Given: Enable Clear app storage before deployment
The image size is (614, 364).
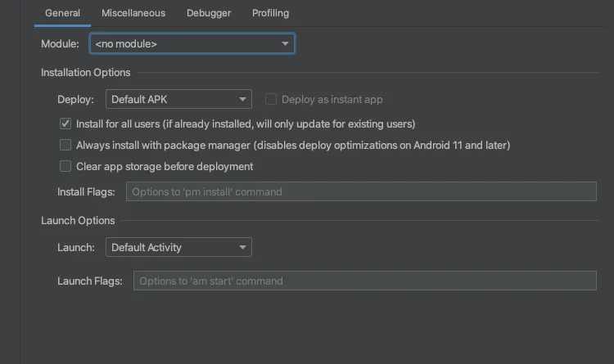Looking at the screenshot, I should click(65, 167).
